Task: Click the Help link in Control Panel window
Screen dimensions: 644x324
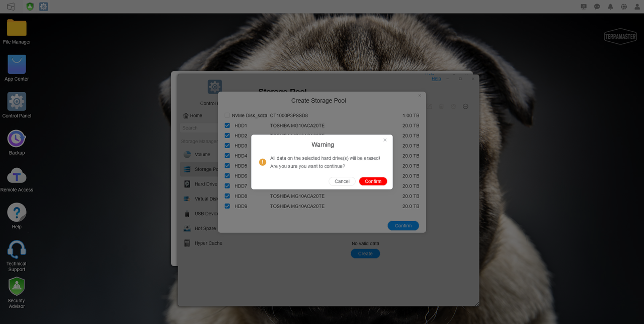Action: pyautogui.click(x=436, y=79)
